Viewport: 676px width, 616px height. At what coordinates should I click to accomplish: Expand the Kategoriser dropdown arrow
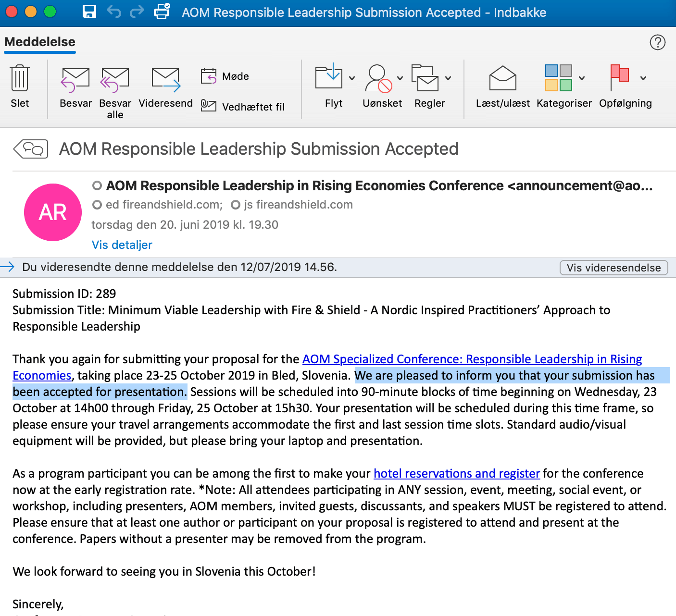tap(582, 78)
